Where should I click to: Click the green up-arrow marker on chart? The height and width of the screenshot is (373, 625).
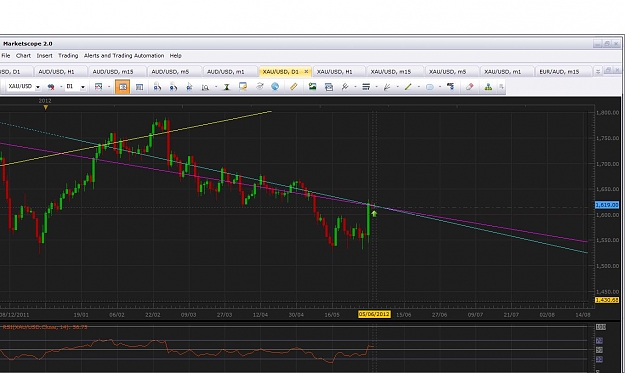tap(374, 214)
